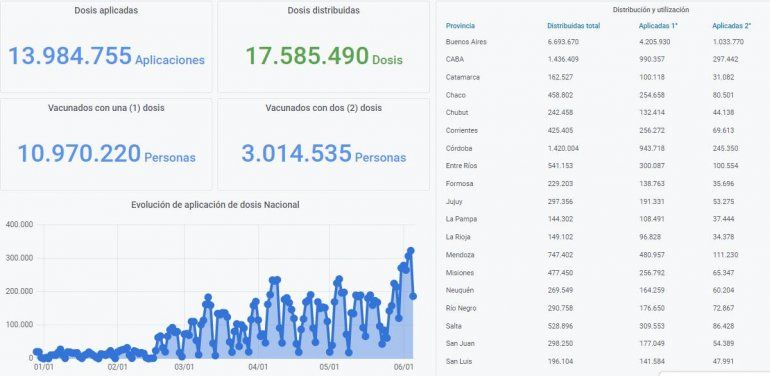
Task: Click the 06/01 x-axis date label
Action: (x=404, y=367)
